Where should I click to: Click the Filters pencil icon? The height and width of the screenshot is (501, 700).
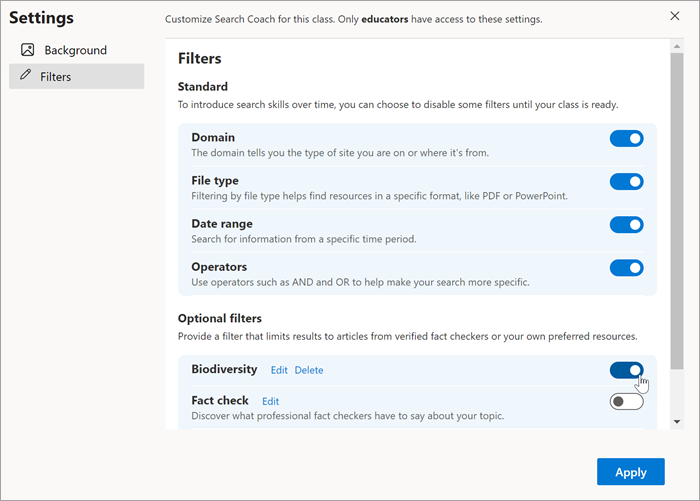pyautogui.click(x=26, y=75)
